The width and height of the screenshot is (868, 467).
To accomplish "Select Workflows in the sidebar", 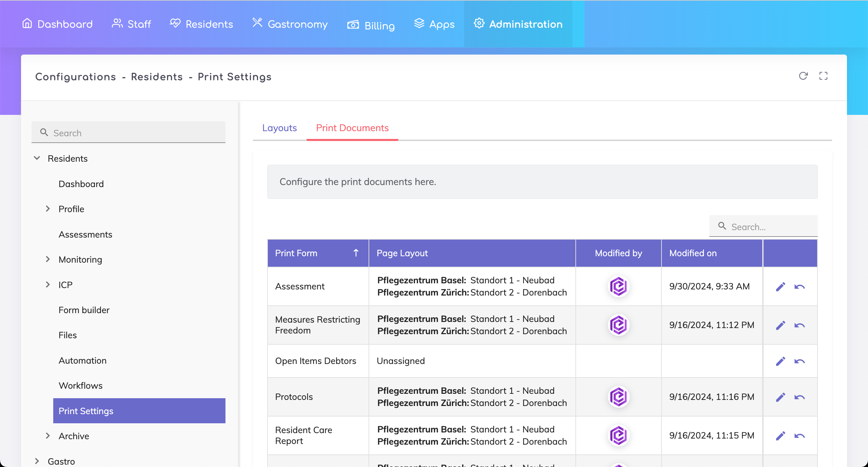I will (x=80, y=385).
